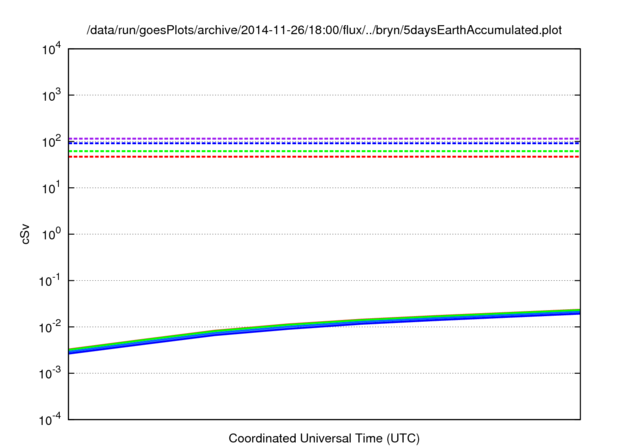Click the 10^0 y-axis tick label
The image size is (640, 448).
pos(51,235)
